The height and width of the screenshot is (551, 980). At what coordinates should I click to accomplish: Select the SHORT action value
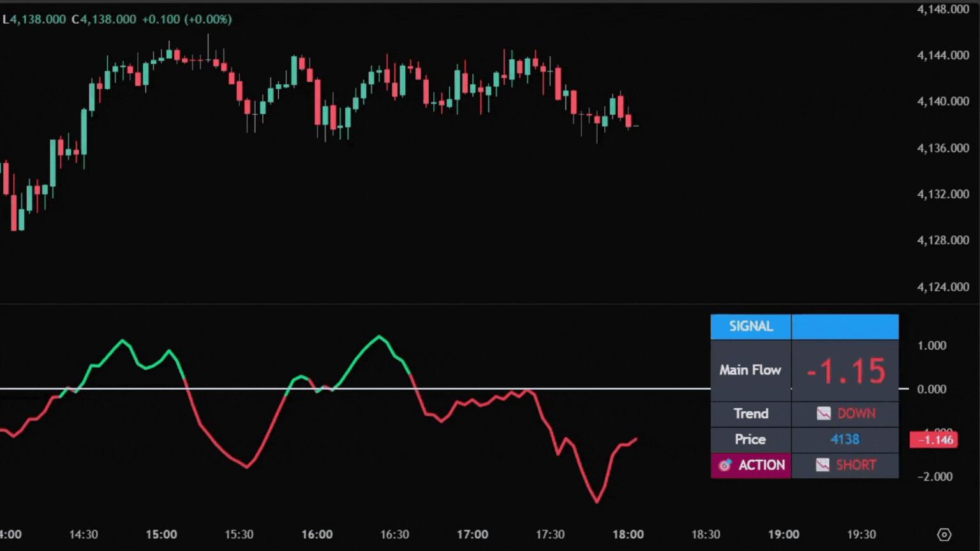[x=856, y=465]
